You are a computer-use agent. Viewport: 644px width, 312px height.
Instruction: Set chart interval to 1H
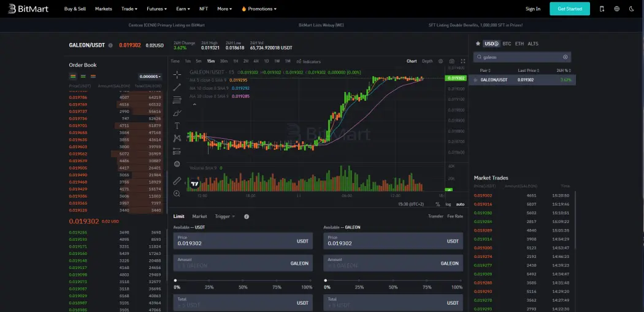click(236, 61)
